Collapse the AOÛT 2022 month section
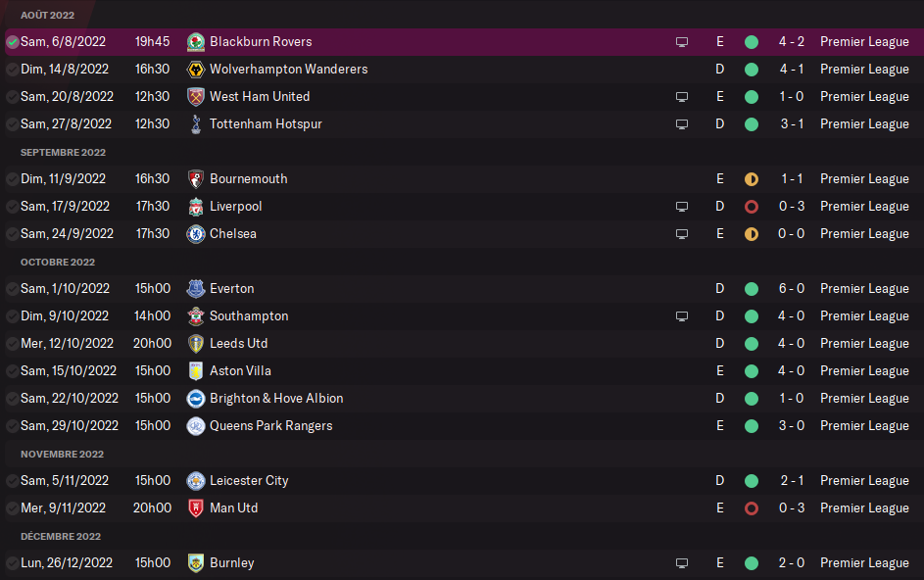Screen dimensions: 924x580 [x=47, y=15]
